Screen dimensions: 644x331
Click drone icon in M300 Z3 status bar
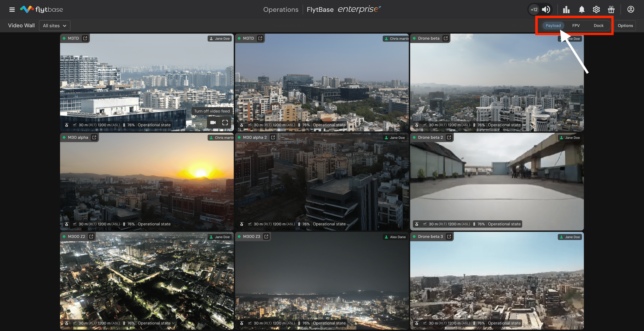pos(242,323)
